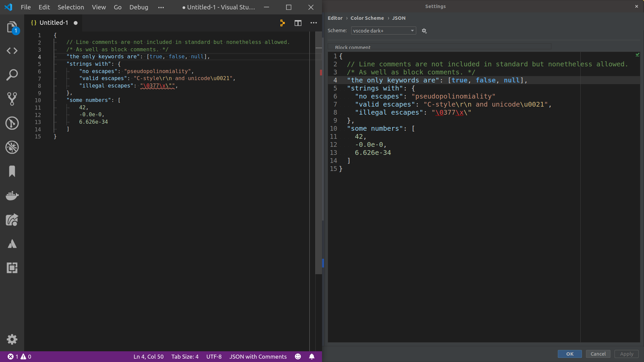Click the Split Editor icon
The width and height of the screenshot is (644, 362).
[298, 23]
